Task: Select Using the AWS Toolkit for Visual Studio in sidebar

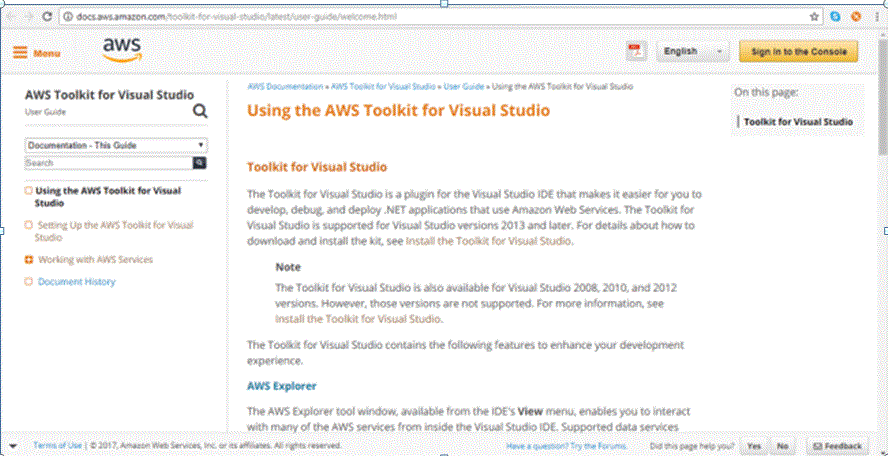Action: pos(108,197)
